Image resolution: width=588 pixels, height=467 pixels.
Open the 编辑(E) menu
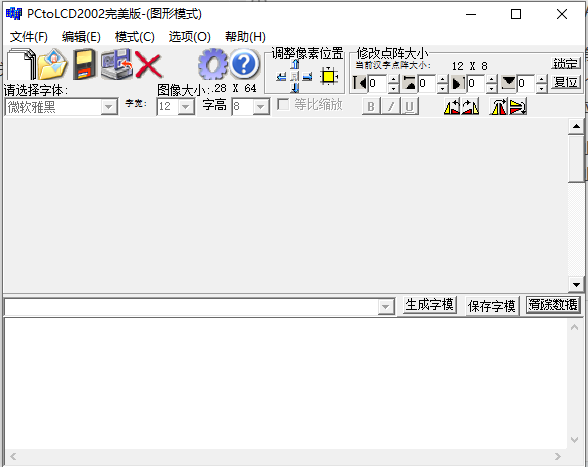point(81,37)
